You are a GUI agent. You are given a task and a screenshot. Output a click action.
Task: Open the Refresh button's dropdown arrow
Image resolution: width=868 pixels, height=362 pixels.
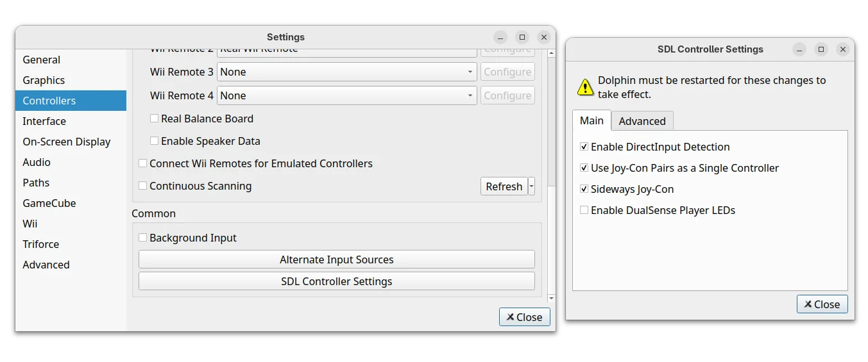click(x=531, y=186)
